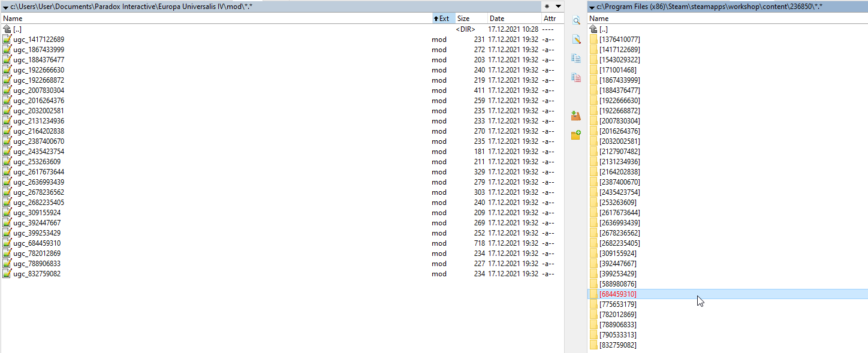Screen dimensions: 868x353
Task: Click the Pack files archive icon
Action: click(x=576, y=116)
